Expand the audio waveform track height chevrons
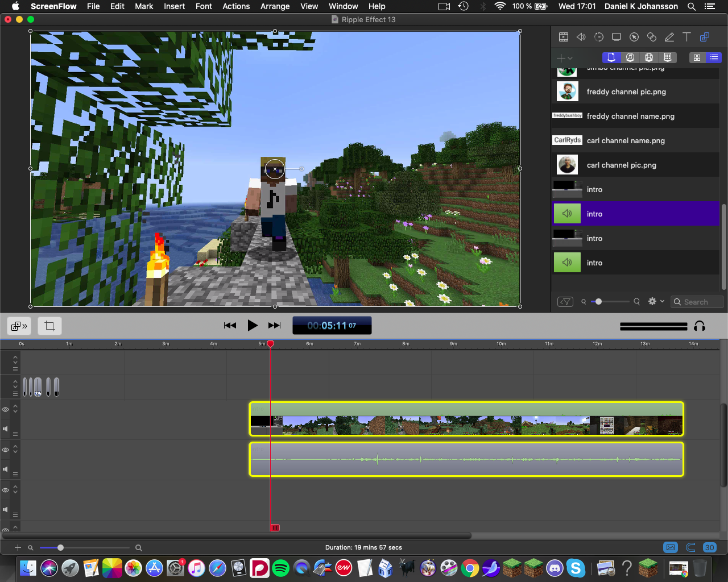Image resolution: width=728 pixels, height=582 pixels. click(x=15, y=449)
